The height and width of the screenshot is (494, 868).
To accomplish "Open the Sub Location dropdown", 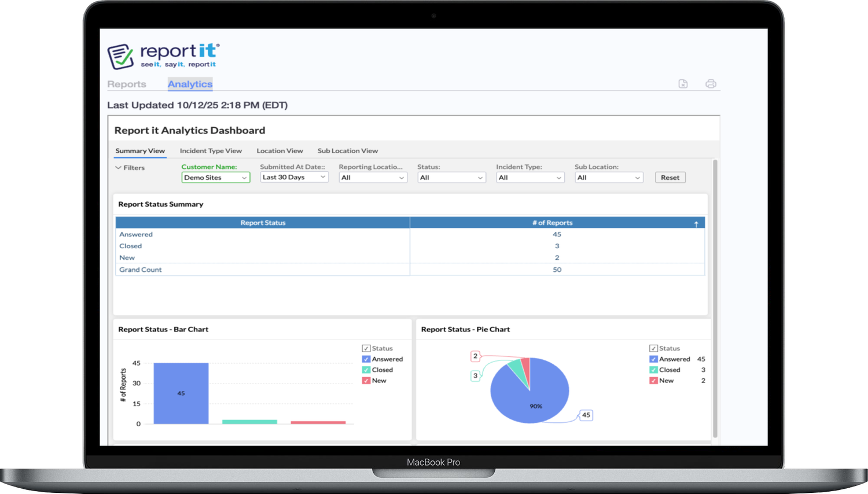I will coord(609,178).
